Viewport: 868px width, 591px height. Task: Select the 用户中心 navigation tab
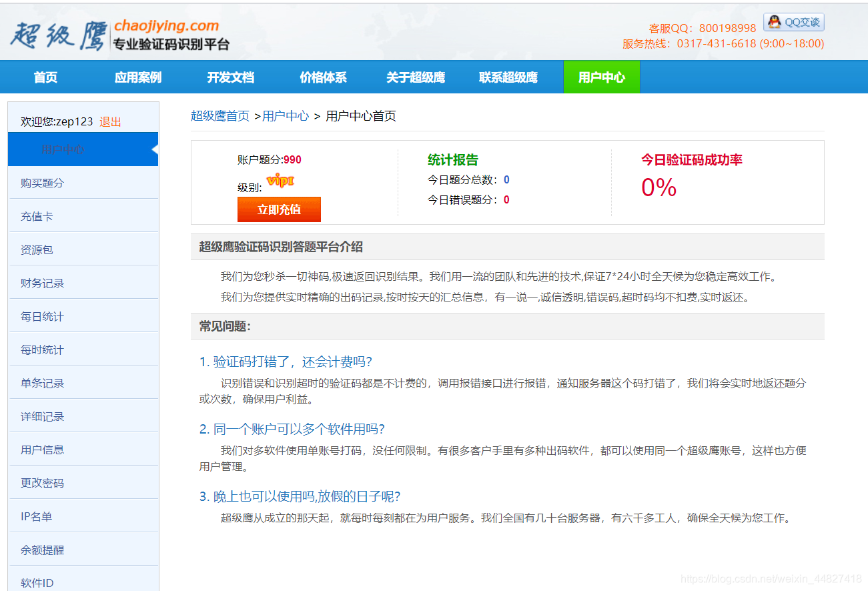point(602,77)
